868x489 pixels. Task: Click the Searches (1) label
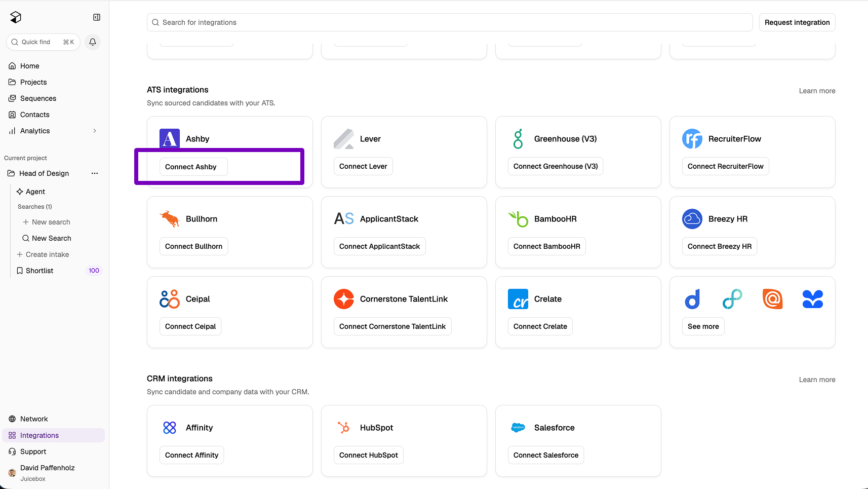35,207
